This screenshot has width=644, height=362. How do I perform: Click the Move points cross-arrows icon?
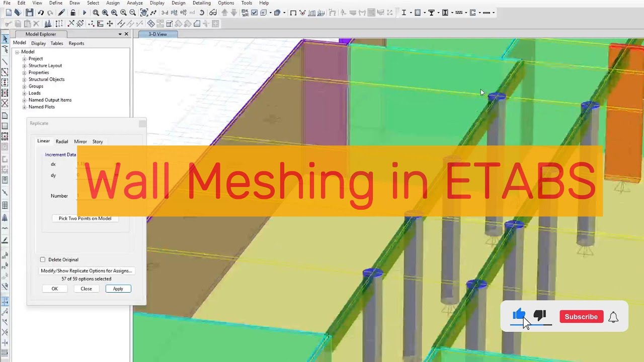pos(110,24)
